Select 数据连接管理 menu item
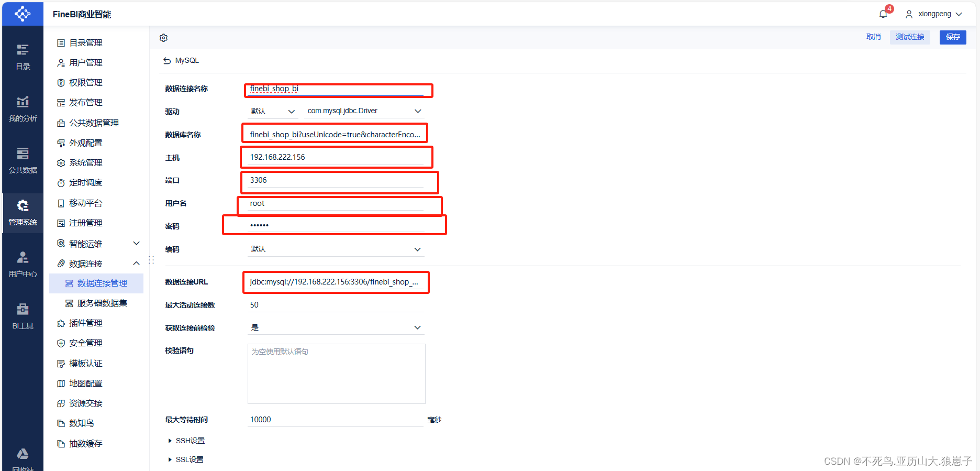 coord(96,283)
